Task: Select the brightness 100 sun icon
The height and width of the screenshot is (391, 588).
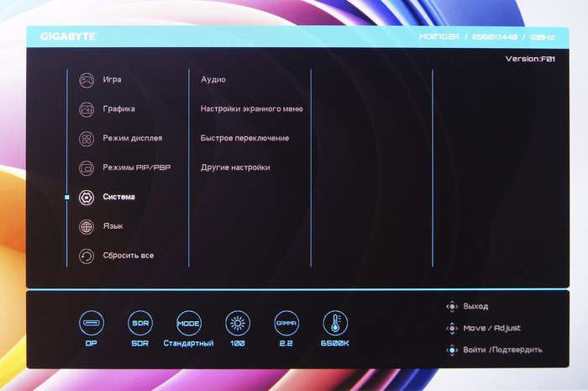Action: (x=238, y=323)
